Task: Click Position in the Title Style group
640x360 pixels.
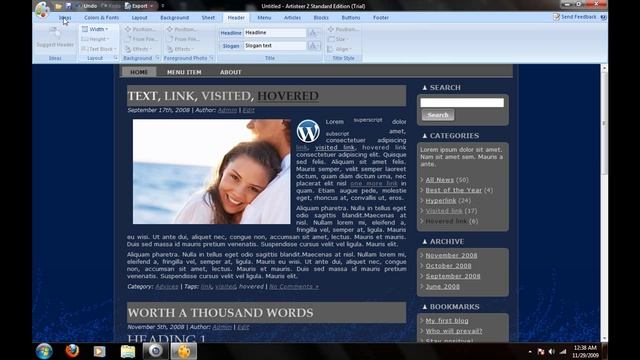Action: (343, 29)
